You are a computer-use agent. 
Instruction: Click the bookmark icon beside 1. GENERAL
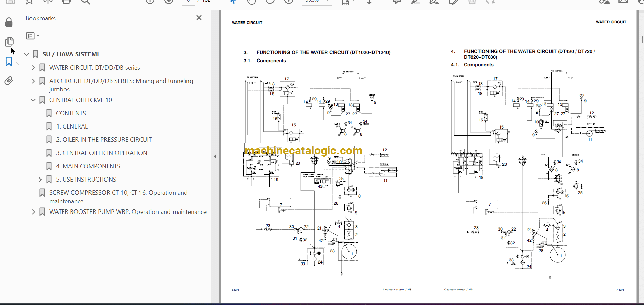coord(49,126)
